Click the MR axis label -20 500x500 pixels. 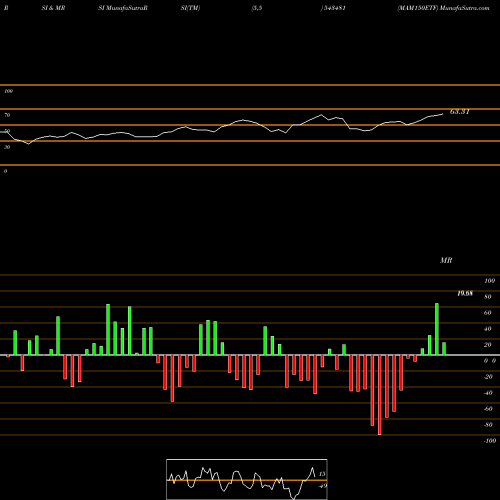coord(488,377)
